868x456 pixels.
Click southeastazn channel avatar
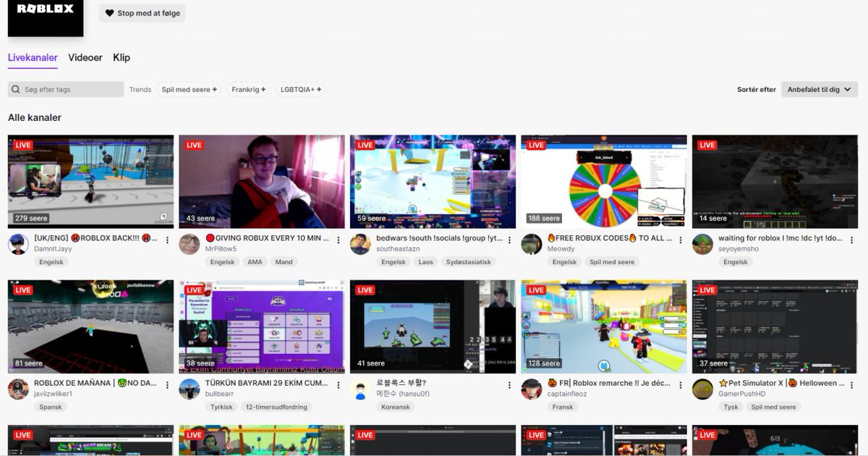[x=360, y=244]
